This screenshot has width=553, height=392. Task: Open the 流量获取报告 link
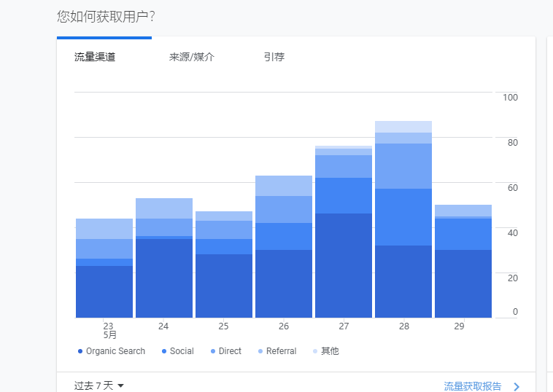pyautogui.click(x=472, y=386)
